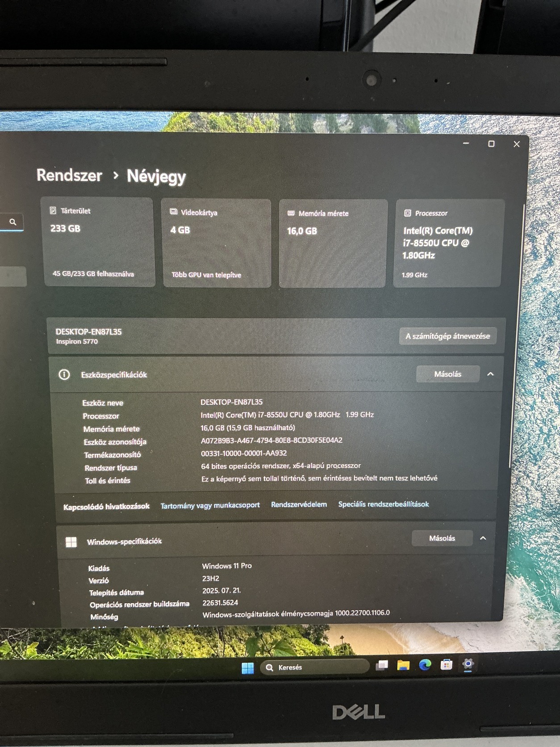
Task: Collapse the Eszközspecifikációk section
Action: (490, 374)
